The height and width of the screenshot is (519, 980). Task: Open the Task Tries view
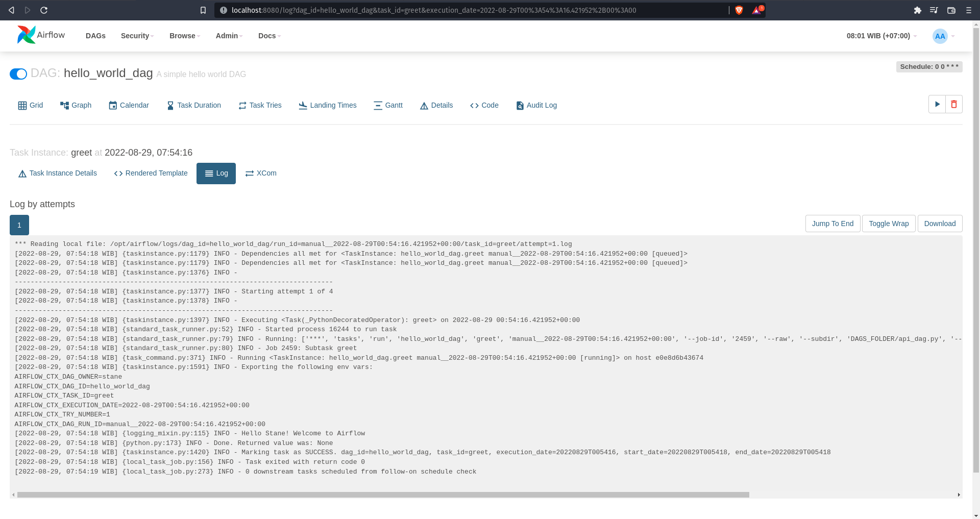(x=260, y=105)
